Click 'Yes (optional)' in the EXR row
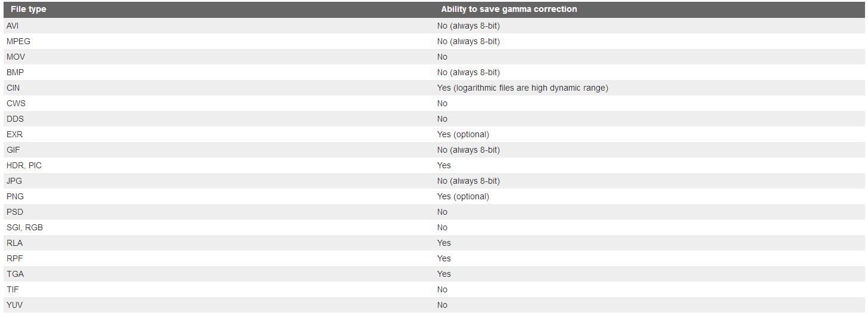The height and width of the screenshot is (318, 868). click(x=463, y=134)
